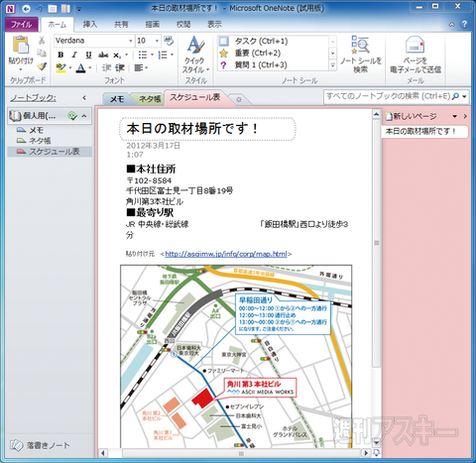Click the Paste (貼り付け) clipboard icon
This screenshot has width=476, height=463.
tap(21, 45)
